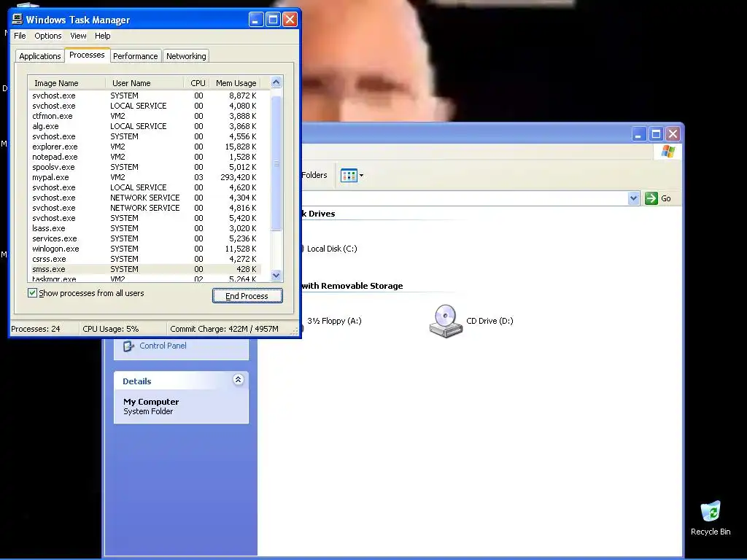This screenshot has width=747, height=560.
Task: Select the explorer.exe process row
Action: (145, 147)
